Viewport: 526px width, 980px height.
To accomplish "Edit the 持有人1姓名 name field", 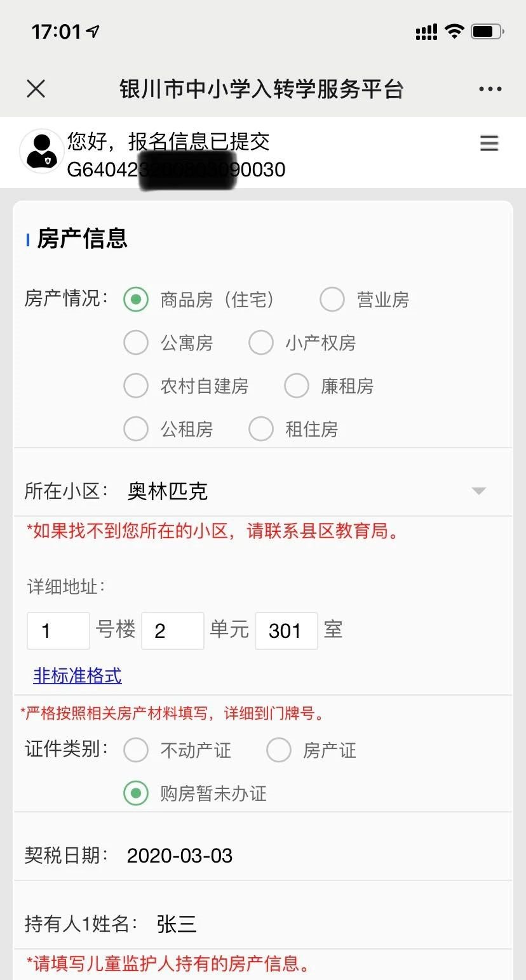I will 177,924.
